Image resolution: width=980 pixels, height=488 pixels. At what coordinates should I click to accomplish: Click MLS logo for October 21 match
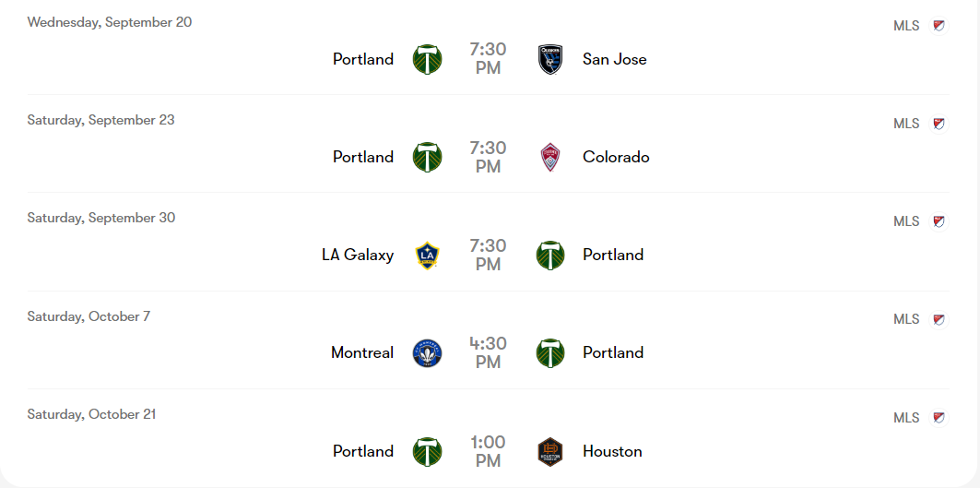click(x=939, y=418)
